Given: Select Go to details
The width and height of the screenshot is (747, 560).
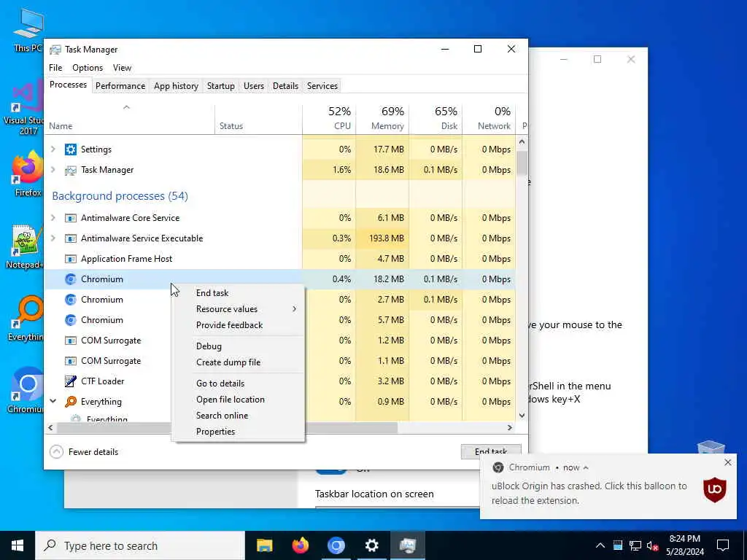Looking at the screenshot, I should click(238, 384).
